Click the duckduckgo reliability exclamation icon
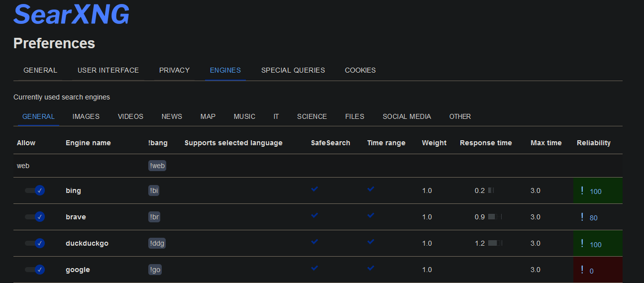644x283 pixels. click(582, 243)
